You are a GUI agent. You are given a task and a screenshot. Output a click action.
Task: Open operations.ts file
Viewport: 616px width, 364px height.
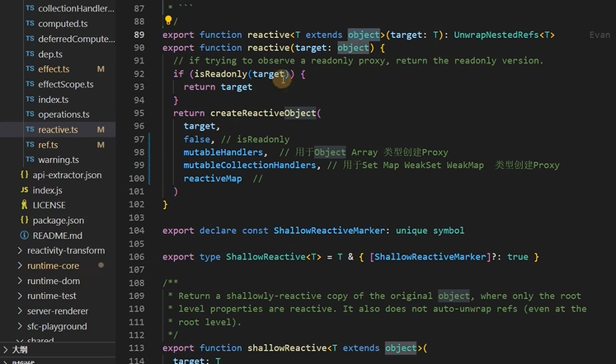point(63,114)
